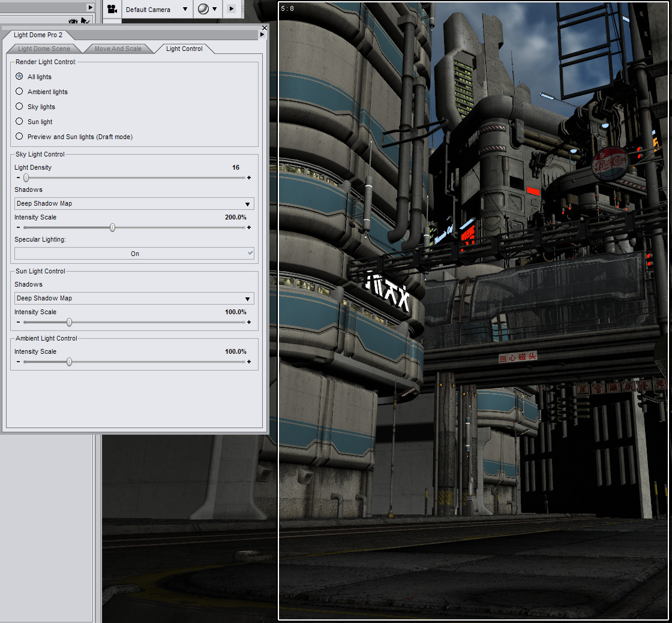Screen dimensions: 672x623
Task: Click the Sun Intensity Scale 100.0% value
Action: click(x=235, y=312)
